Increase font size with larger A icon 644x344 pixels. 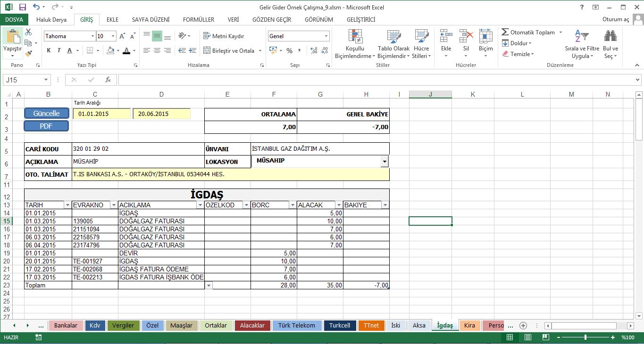122,36
